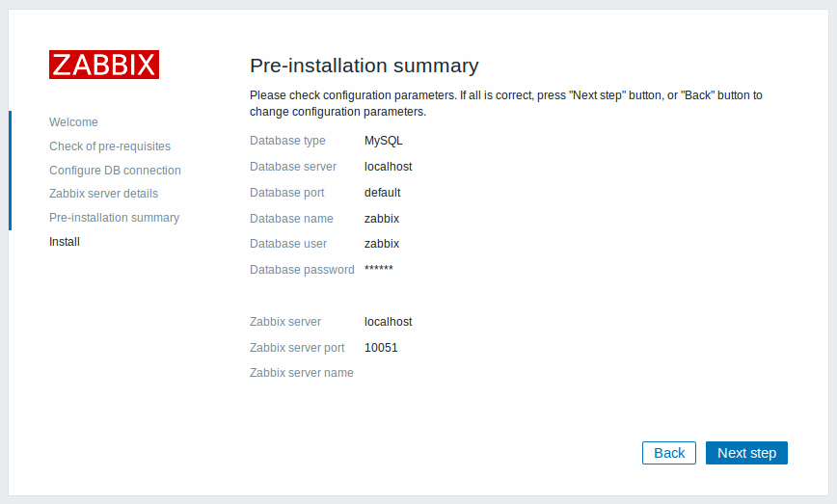Click the Database password label

(x=302, y=270)
